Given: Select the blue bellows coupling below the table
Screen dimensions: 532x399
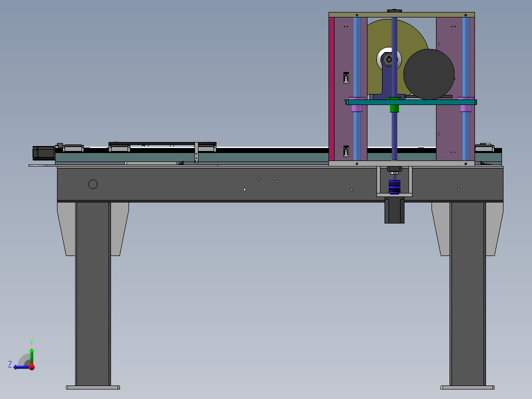Looking at the screenshot, I should pos(394,187).
